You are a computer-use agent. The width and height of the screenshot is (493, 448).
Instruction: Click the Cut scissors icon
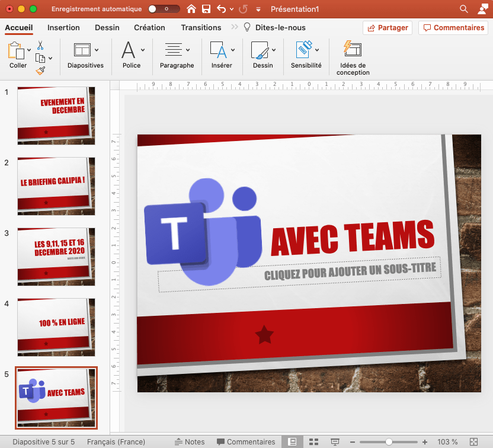pos(40,45)
